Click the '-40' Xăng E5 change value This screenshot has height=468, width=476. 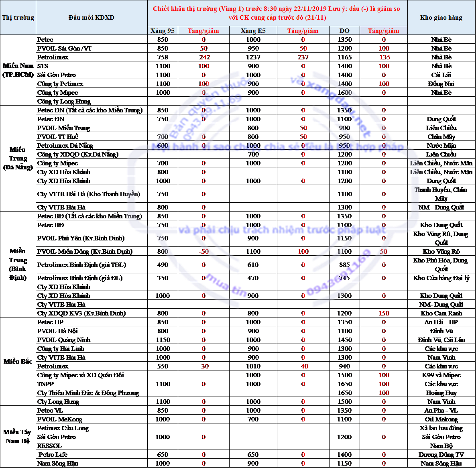click(303, 366)
